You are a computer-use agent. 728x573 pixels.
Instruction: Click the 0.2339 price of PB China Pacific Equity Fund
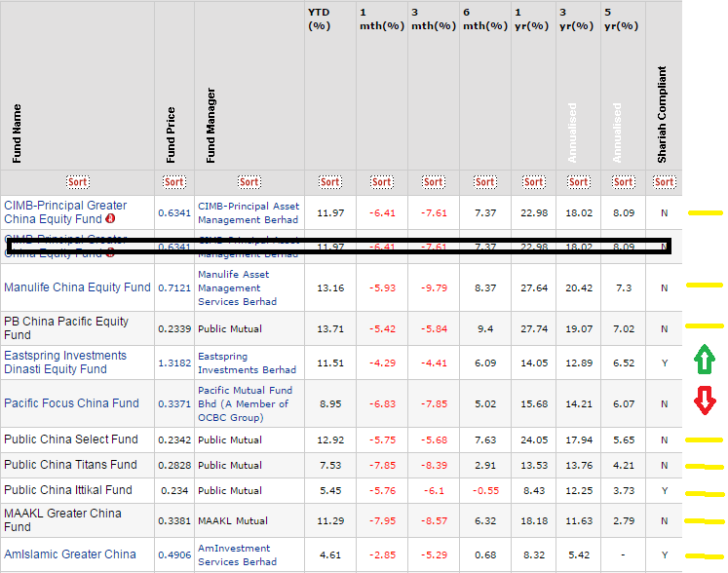pos(174,328)
